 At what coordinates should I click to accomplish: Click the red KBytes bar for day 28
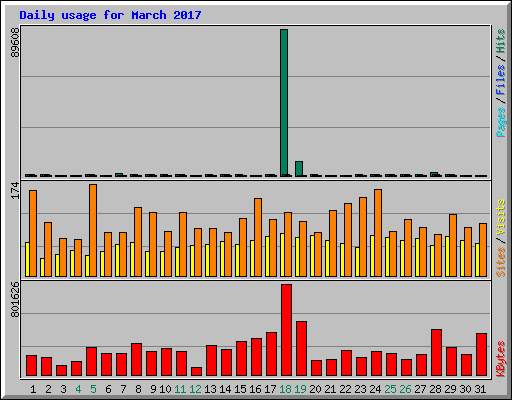(436, 353)
